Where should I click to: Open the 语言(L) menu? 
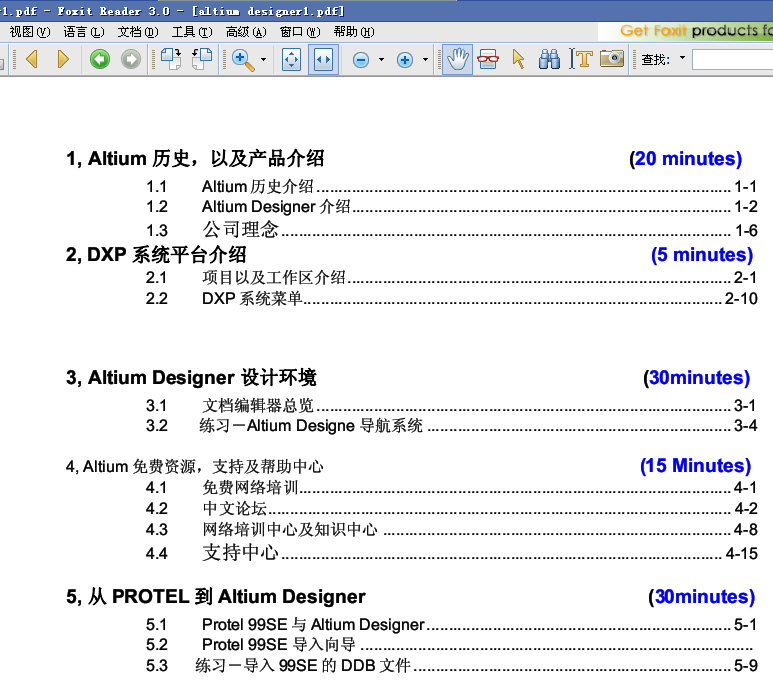84,32
